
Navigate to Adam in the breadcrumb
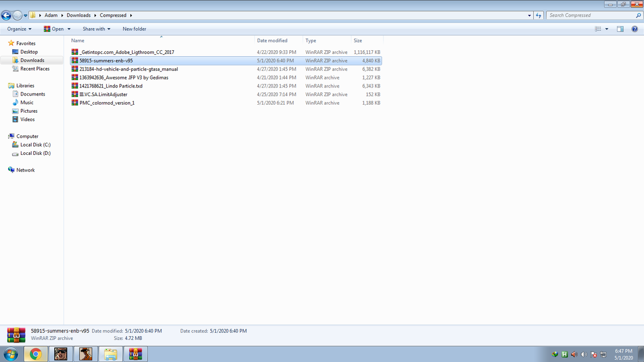(51, 16)
